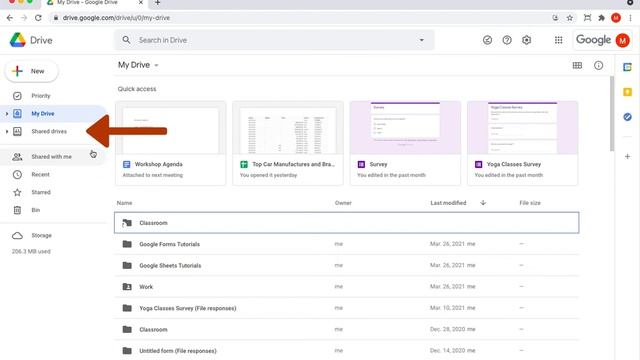640x360 pixels.
Task: Open the Workshop Agenda quick access card
Action: (x=171, y=143)
